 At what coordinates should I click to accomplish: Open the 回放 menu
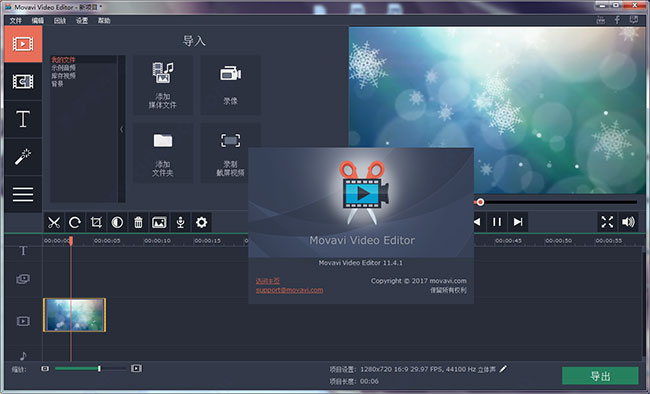pyautogui.click(x=60, y=20)
